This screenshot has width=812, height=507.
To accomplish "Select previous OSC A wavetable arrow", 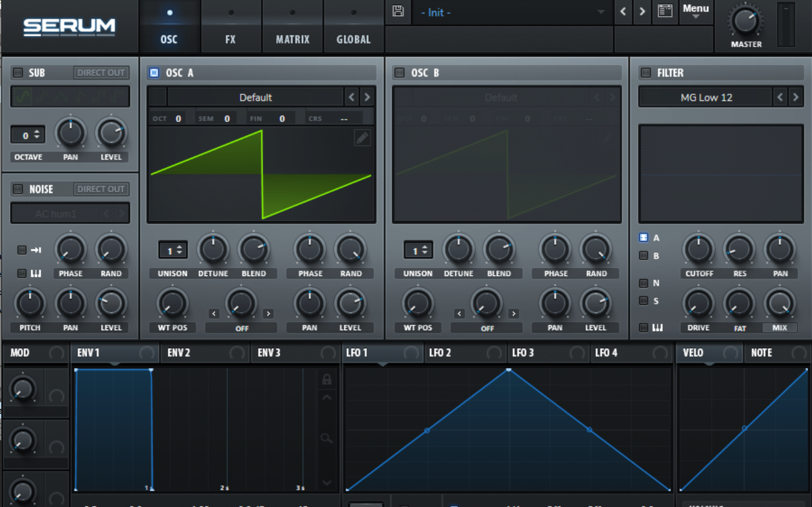I will coord(352,97).
